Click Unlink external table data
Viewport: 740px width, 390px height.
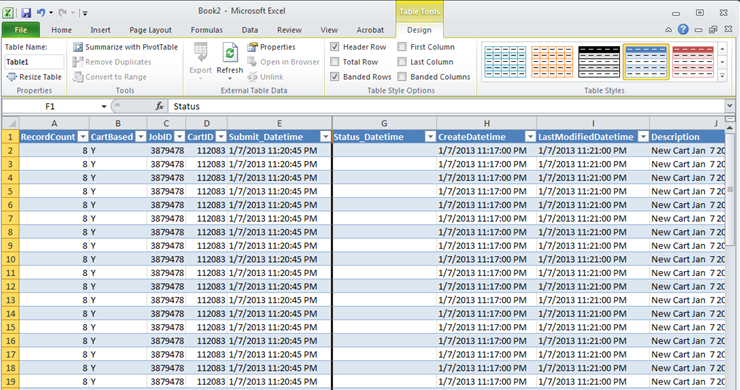266,77
